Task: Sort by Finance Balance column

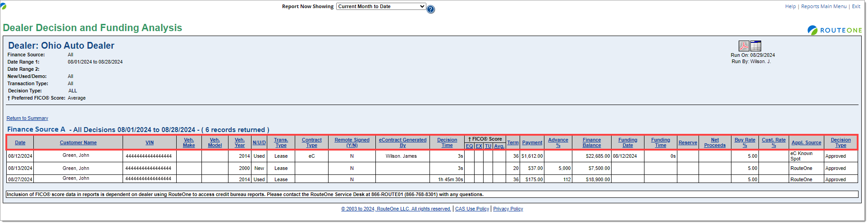Action: (x=592, y=142)
